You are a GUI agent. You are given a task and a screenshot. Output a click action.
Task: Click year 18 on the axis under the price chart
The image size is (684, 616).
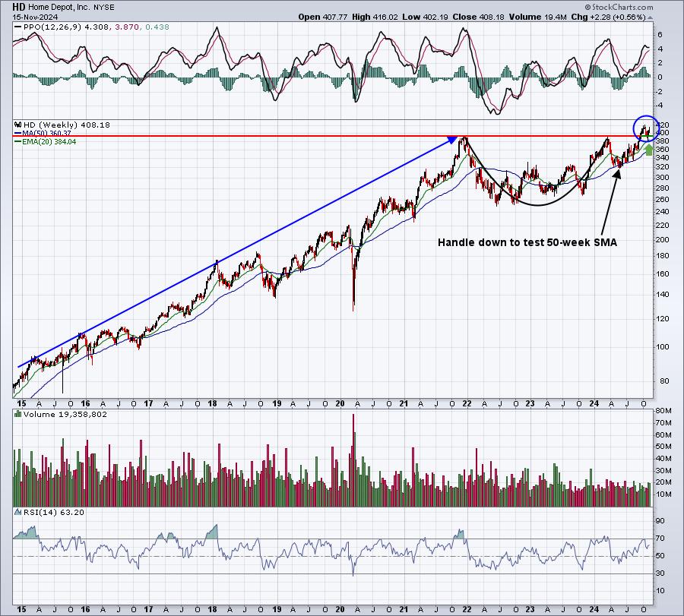point(213,403)
